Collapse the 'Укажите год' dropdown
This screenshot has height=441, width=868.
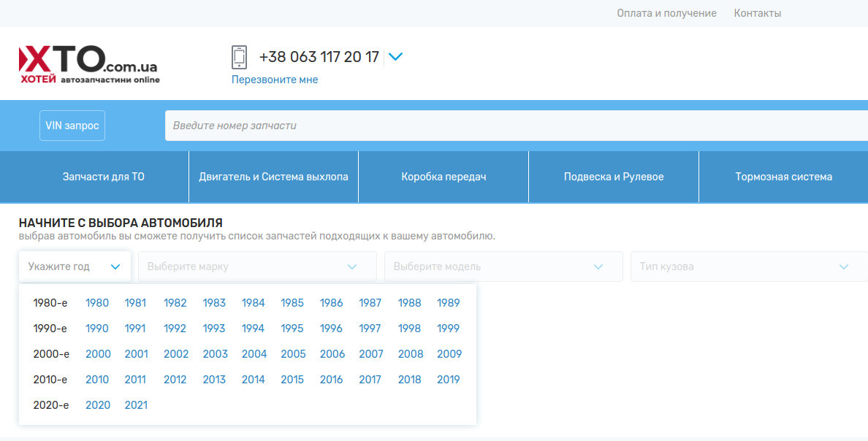(x=75, y=266)
